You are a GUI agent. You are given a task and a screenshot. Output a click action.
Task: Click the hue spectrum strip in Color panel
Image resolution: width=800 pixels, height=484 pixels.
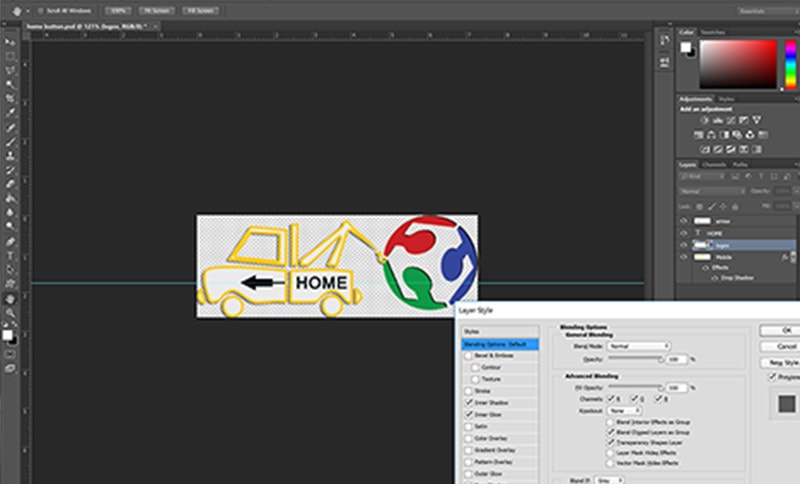click(790, 64)
